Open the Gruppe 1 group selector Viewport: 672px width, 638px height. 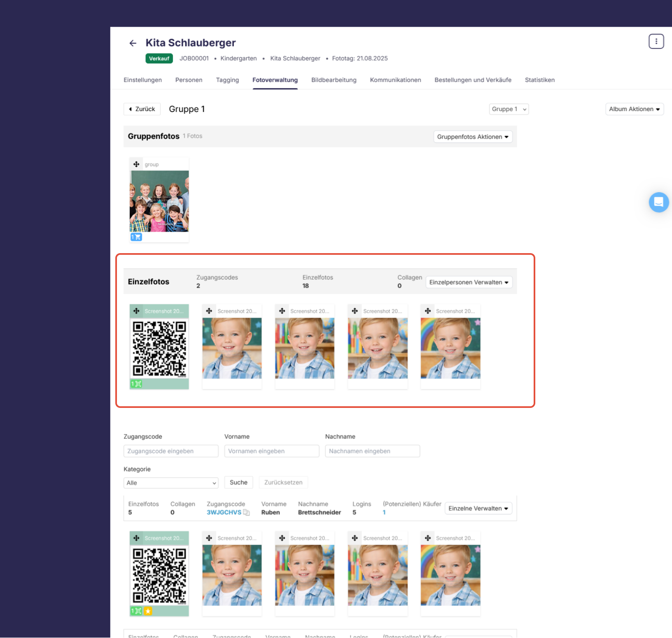pos(509,109)
